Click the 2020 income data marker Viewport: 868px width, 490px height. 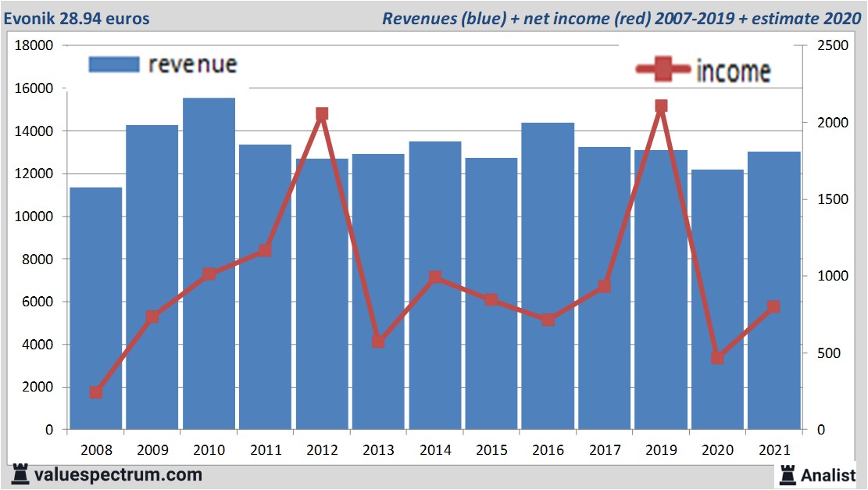pyautogui.click(x=717, y=358)
